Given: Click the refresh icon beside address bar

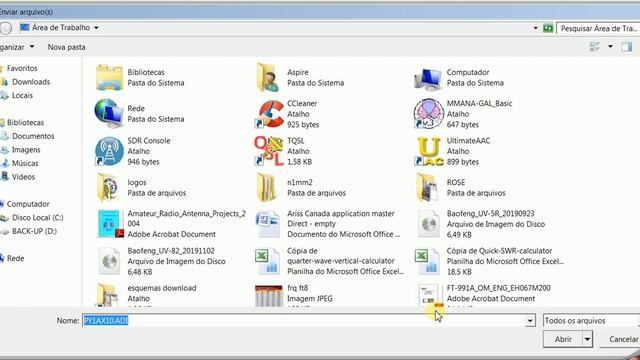Looking at the screenshot, I should pos(548,28).
